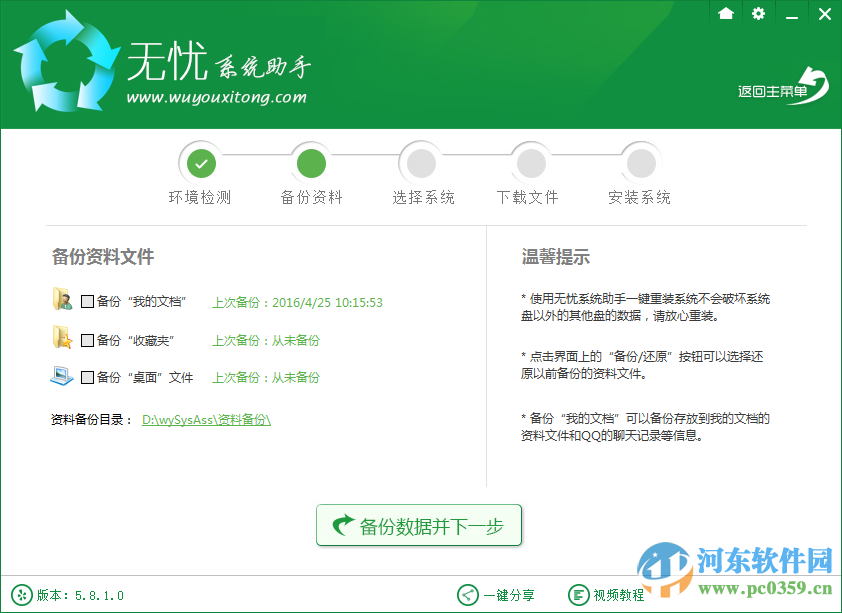Select the active 备份资料 step circle
The height and width of the screenshot is (613, 842).
coord(310,161)
